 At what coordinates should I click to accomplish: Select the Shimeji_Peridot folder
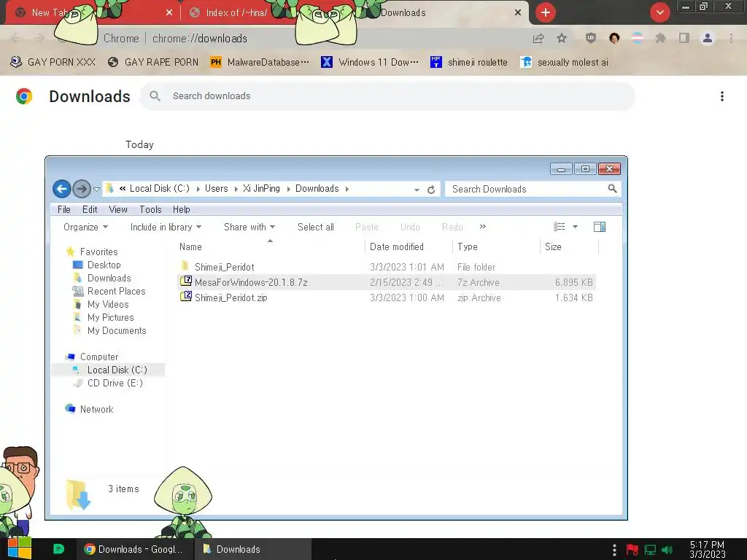(x=225, y=267)
